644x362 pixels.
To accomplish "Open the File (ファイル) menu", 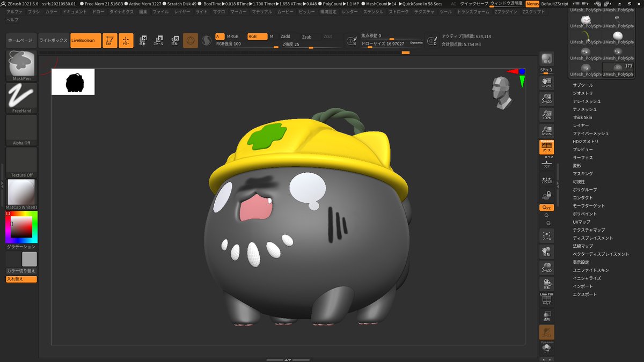I will click(160, 11).
